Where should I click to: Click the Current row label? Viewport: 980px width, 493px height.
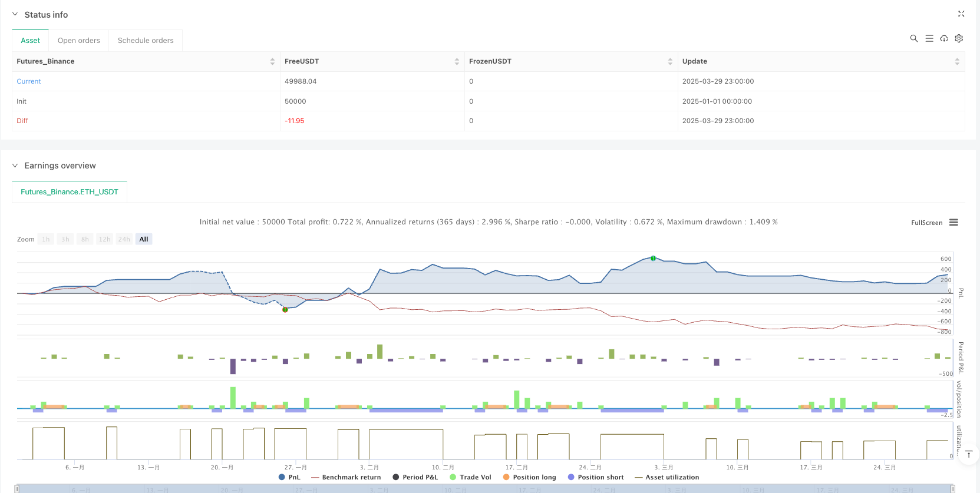29,81
